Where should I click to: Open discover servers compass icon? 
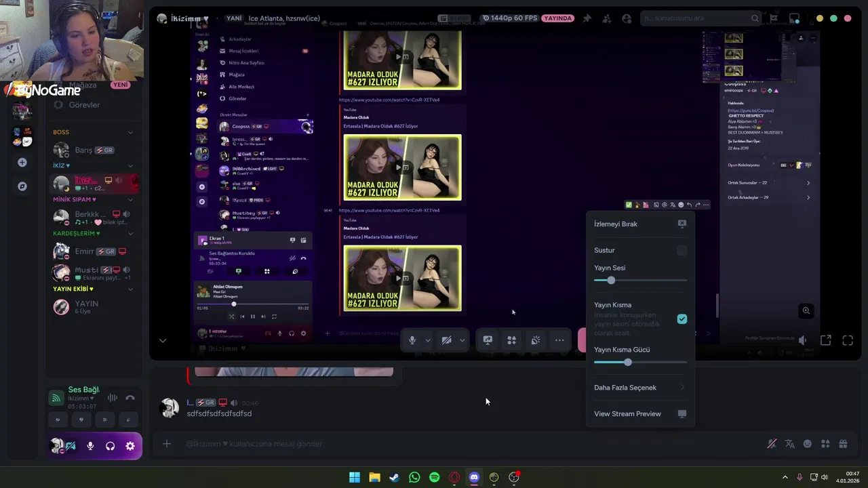pos(22,186)
